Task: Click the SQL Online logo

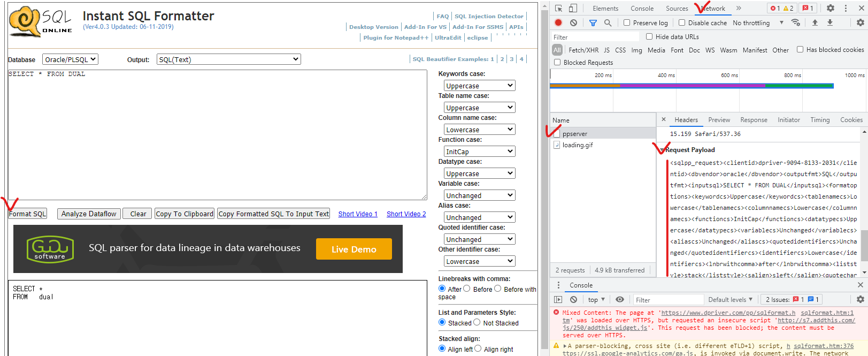Action: [41, 22]
